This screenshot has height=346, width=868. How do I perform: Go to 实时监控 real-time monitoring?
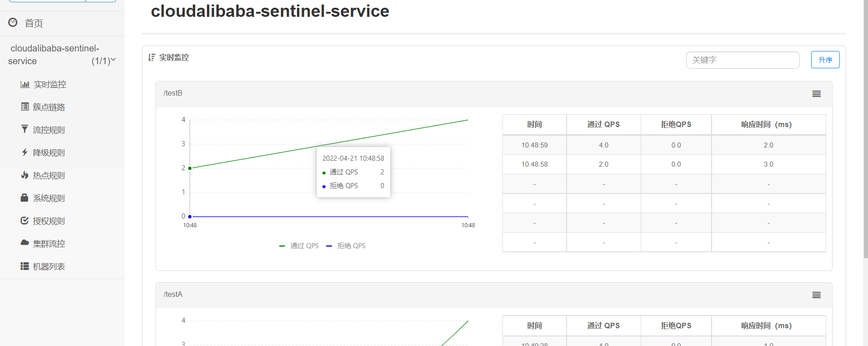(x=50, y=84)
